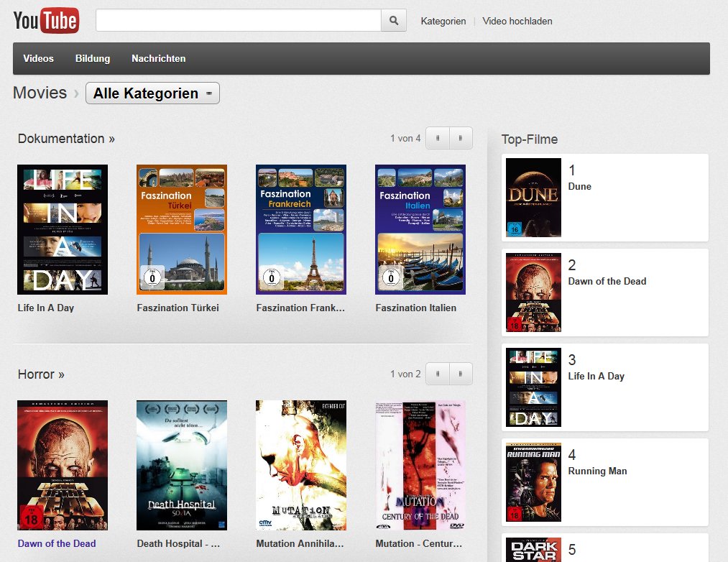
Task: Click the Death Hospital title link
Action: [178, 543]
